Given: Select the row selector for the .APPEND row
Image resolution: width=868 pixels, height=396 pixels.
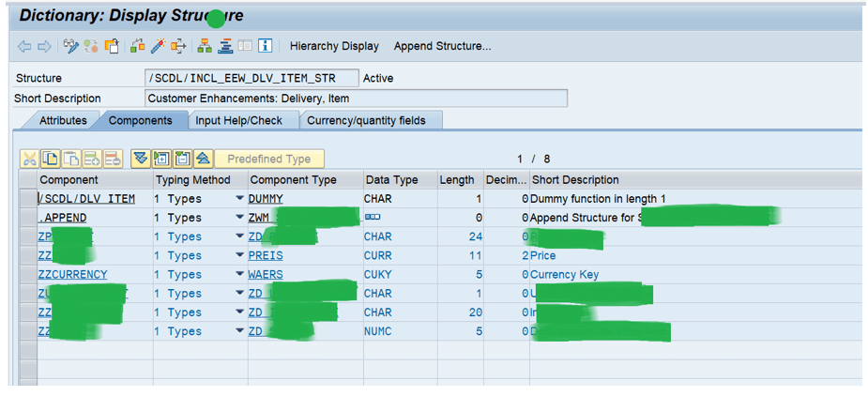Looking at the screenshot, I should click(27, 218).
